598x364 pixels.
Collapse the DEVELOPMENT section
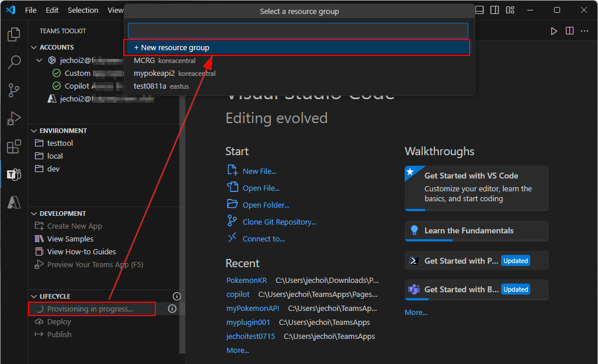(34, 213)
